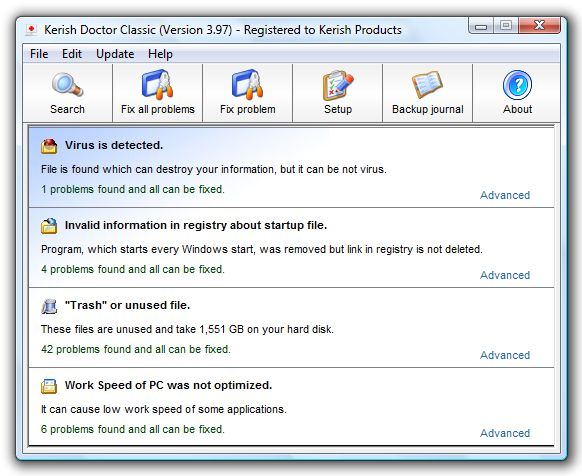
Task: Click the Search magnifier toolbar icon
Action: 67,84
